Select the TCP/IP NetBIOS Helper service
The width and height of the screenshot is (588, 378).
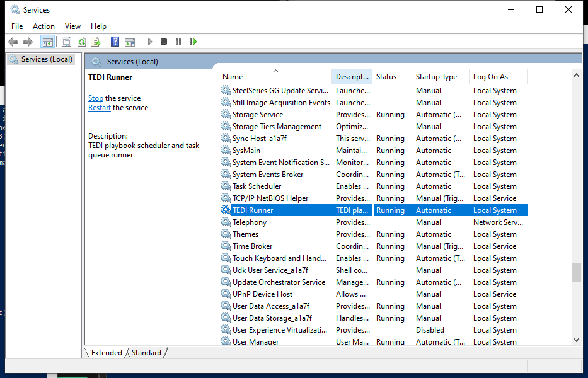[x=374, y=198]
